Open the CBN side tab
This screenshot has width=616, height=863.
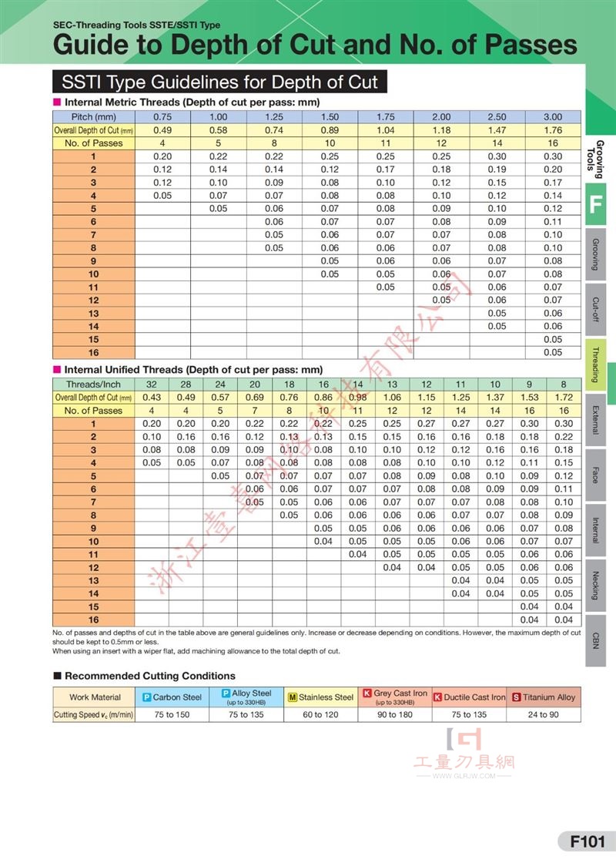click(x=595, y=640)
